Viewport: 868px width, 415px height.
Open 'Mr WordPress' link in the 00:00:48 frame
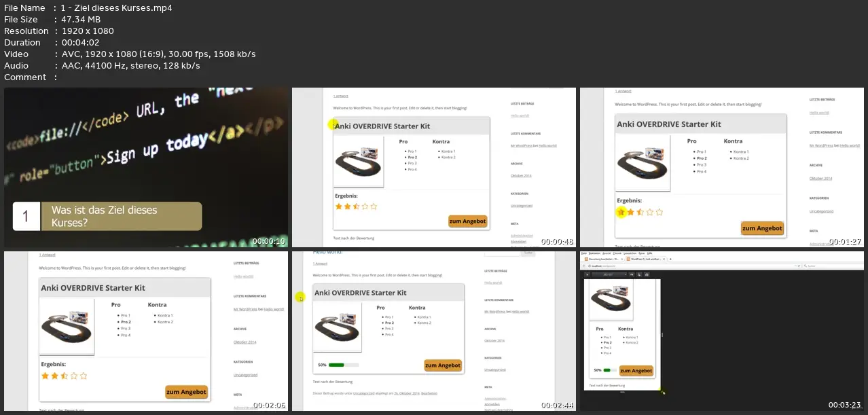[x=522, y=146]
